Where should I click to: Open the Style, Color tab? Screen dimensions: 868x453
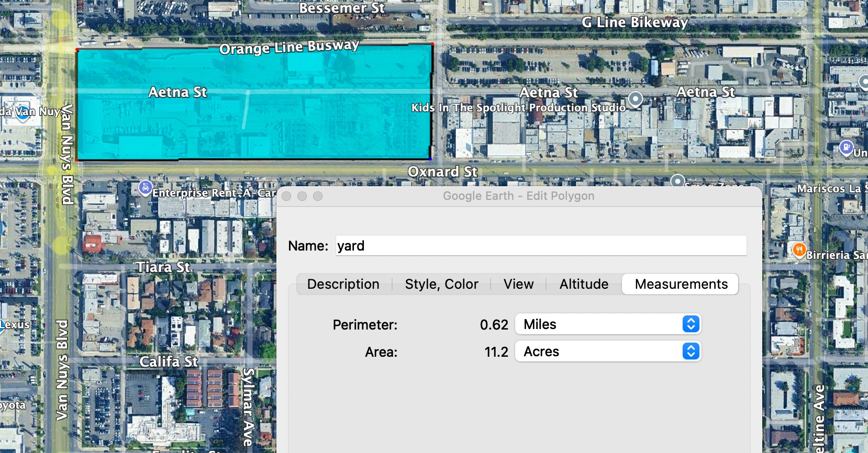[x=441, y=284]
